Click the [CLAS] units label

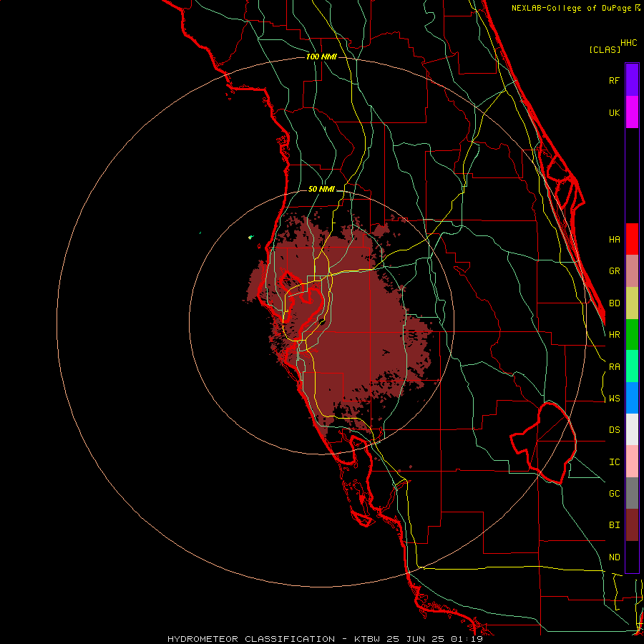(x=605, y=49)
